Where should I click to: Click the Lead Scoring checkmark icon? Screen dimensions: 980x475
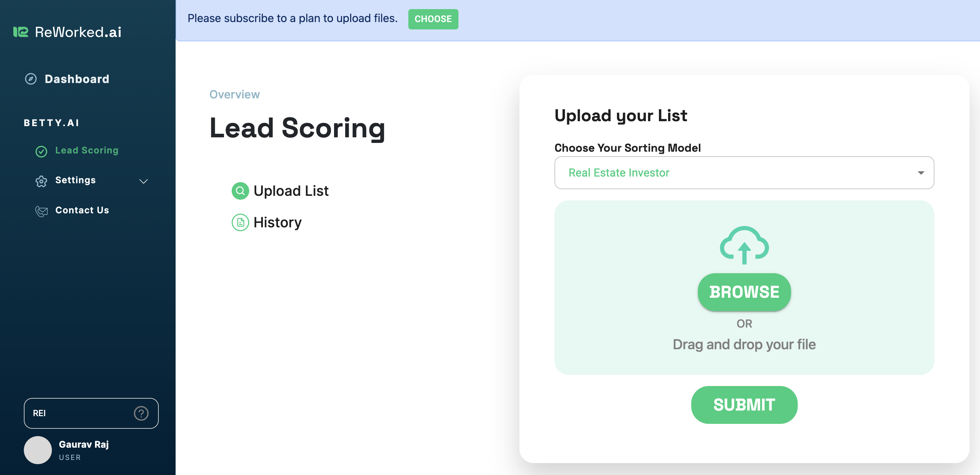tap(41, 151)
